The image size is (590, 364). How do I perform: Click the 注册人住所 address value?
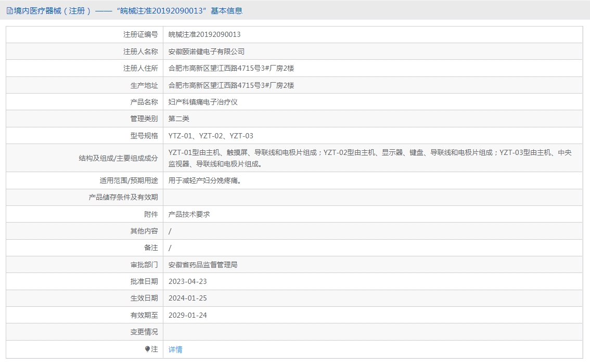coord(231,68)
